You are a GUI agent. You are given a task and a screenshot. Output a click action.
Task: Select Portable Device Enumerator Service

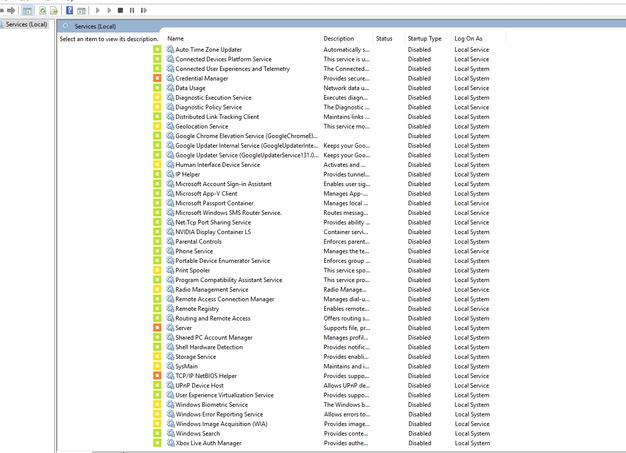click(x=223, y=261)
